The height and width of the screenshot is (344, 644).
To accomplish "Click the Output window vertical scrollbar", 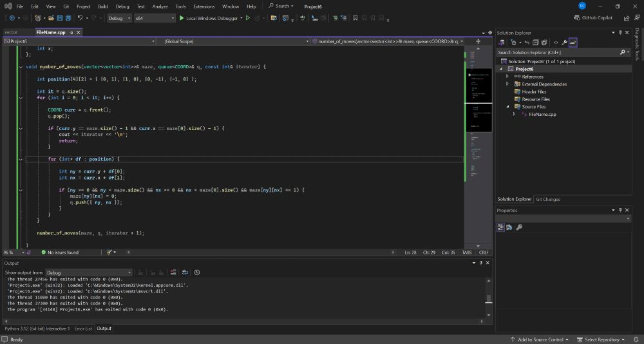I will tap(488, 298).
